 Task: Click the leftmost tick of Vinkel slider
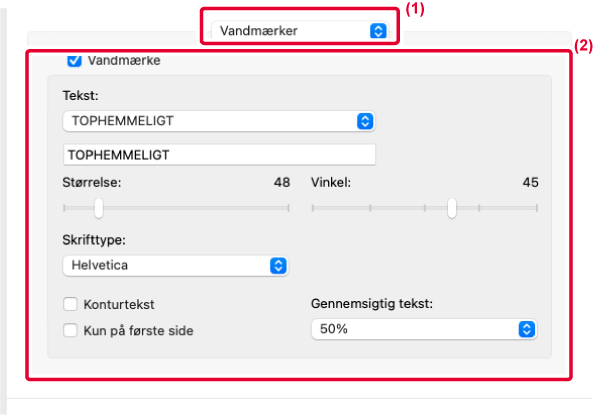pos(313,208)
